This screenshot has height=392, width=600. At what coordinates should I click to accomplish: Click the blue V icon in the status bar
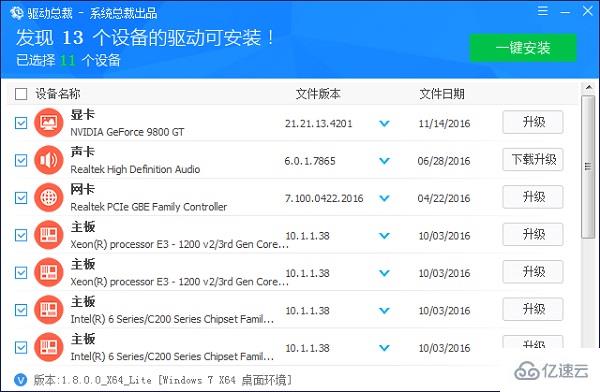[20, 380]
